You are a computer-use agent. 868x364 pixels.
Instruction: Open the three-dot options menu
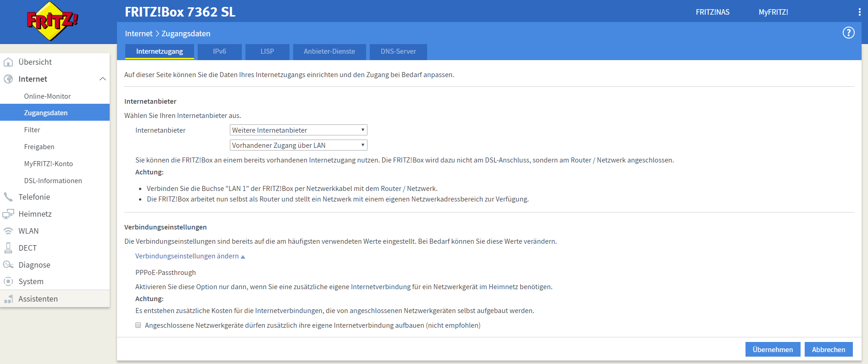[859, 12]
